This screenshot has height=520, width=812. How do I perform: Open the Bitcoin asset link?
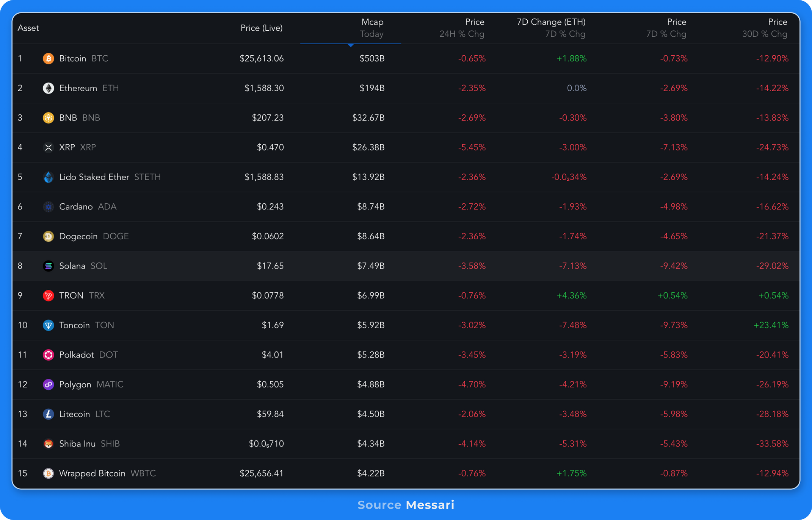point(73,59)
